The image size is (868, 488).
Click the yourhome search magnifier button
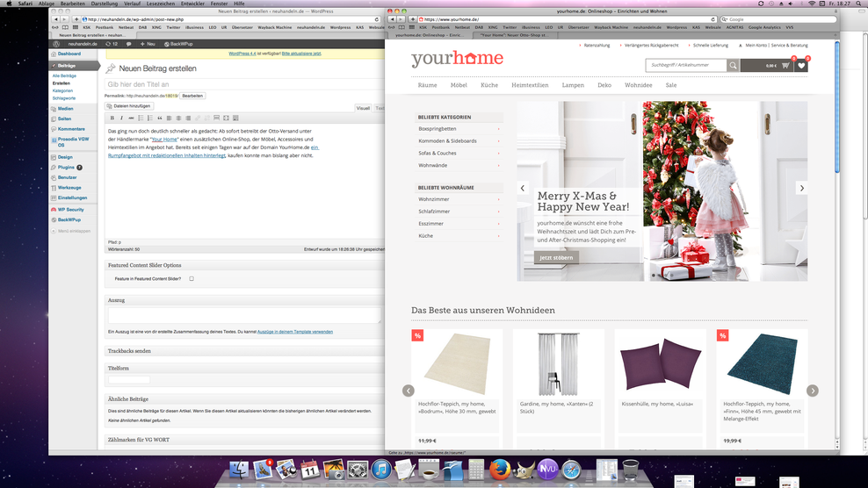coord(733,65)
